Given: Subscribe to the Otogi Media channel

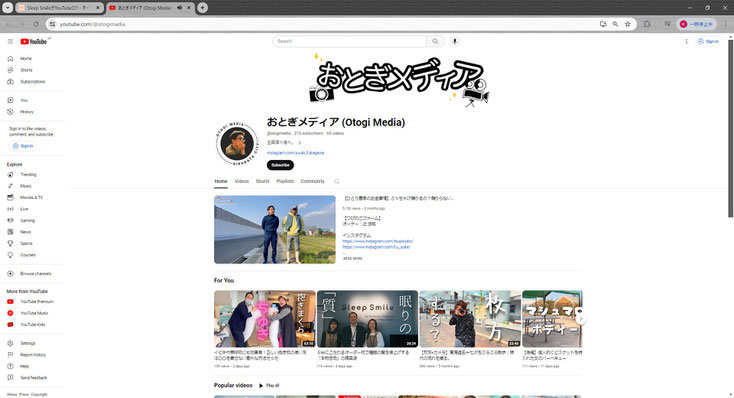Looking at the screenshot, I should [280, 165].
